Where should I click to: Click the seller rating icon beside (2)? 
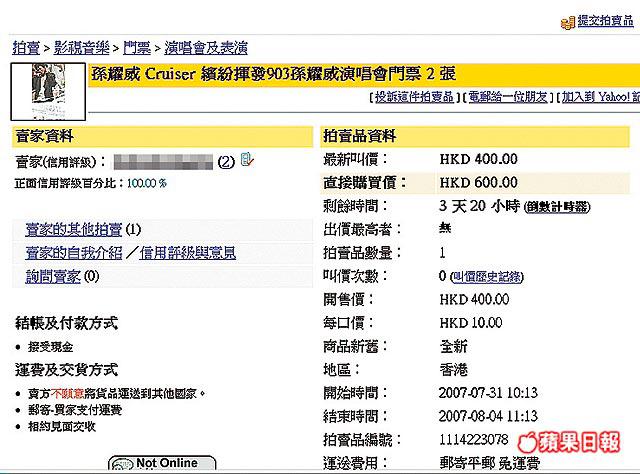247,160
